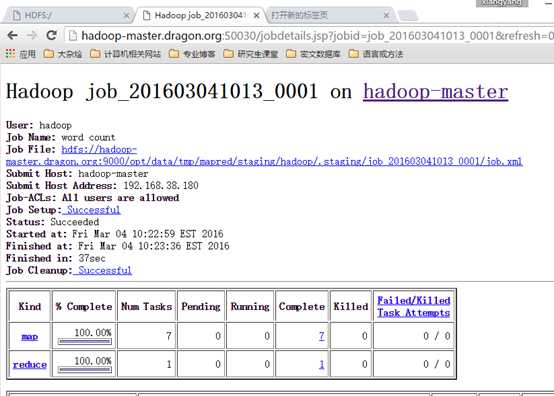Open the third bookmarks folder in the bar
Screen dimensions: 554x396
click(x=192, y=54)
